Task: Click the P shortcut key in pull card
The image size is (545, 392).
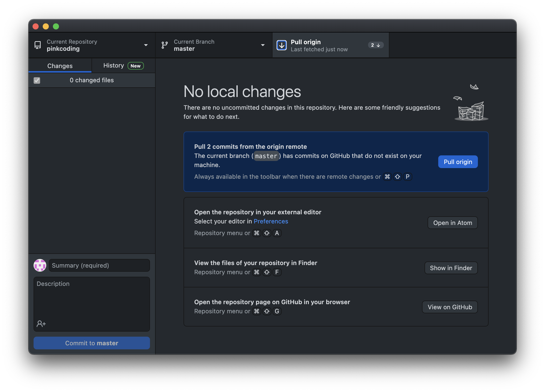Action: click(x=407, y=177)
